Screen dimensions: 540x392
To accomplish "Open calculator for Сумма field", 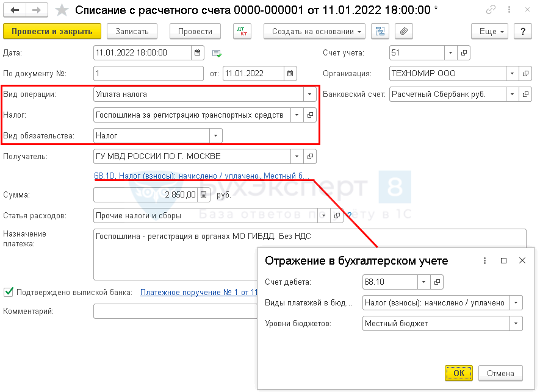I will pos(203,195).
